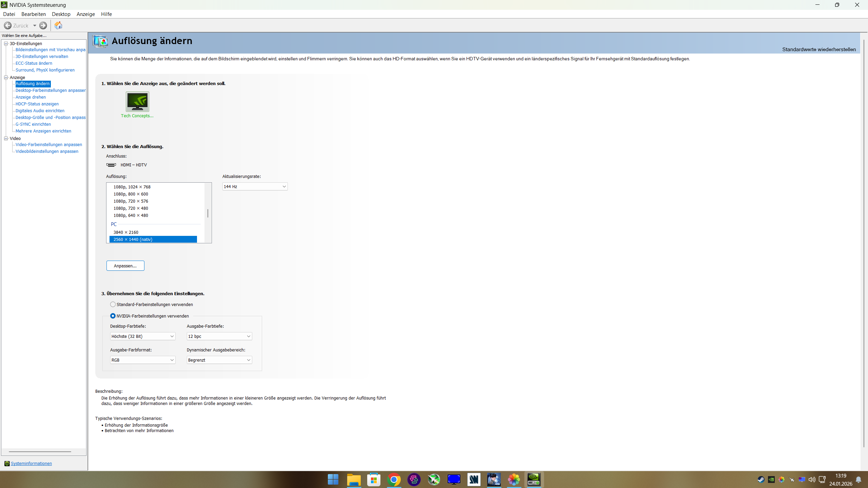This screenshot has width=868, height=488.
Task: Open the game character app on taskbar
Action: [x=494, y=480]
